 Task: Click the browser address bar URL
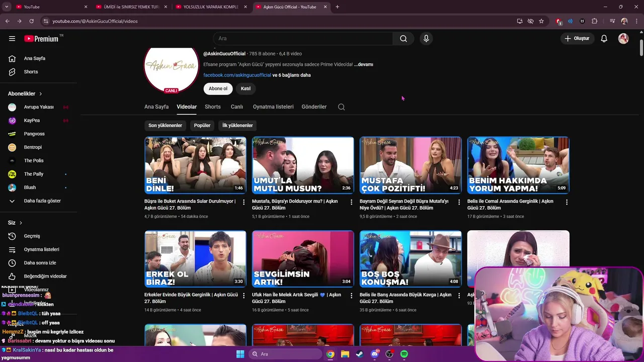(95, 21)
